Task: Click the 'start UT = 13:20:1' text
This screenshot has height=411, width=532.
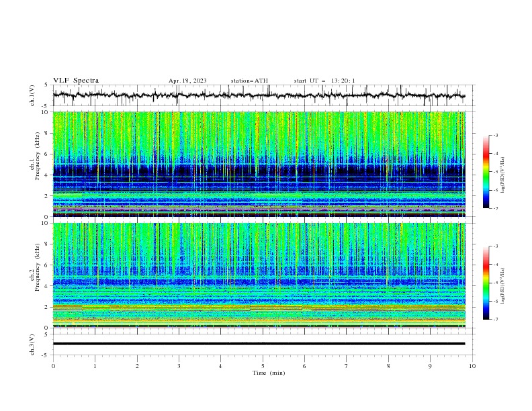Action: click(x=324, y=81)
